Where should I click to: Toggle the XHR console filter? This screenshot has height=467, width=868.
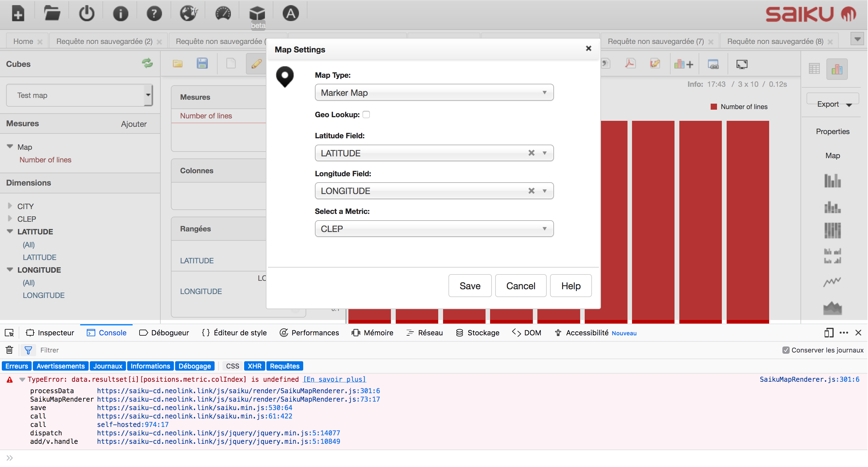(x=254, y=366)
